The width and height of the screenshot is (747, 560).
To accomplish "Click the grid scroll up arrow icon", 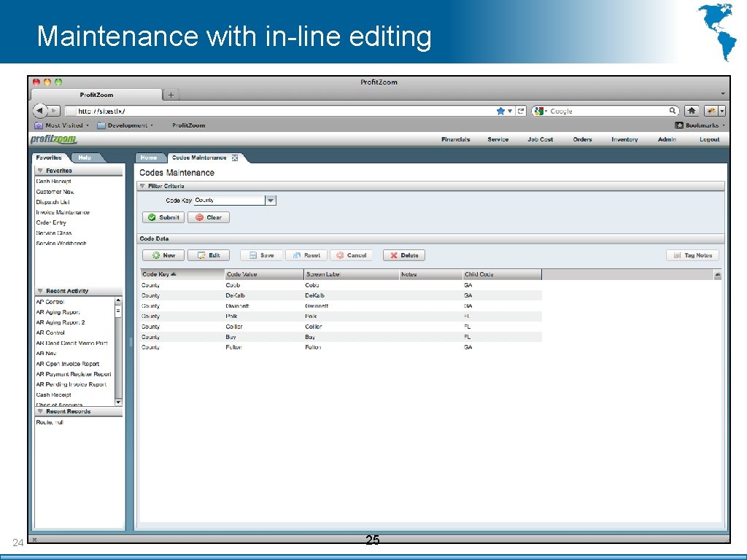I will click(718, 275).
